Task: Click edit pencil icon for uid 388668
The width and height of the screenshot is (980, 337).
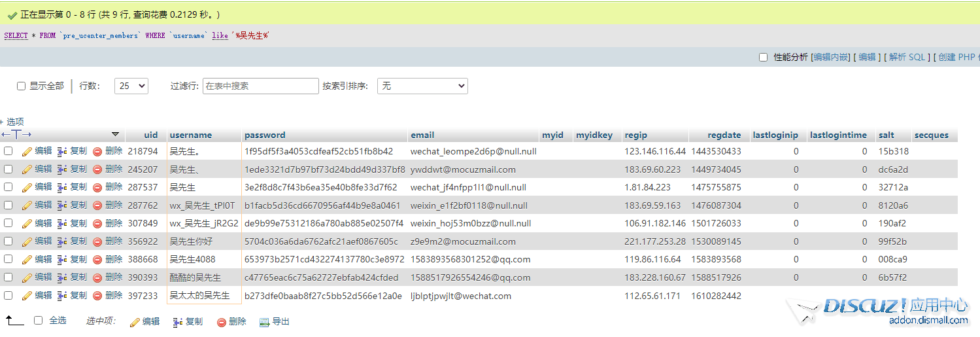Action: [27, 260]
